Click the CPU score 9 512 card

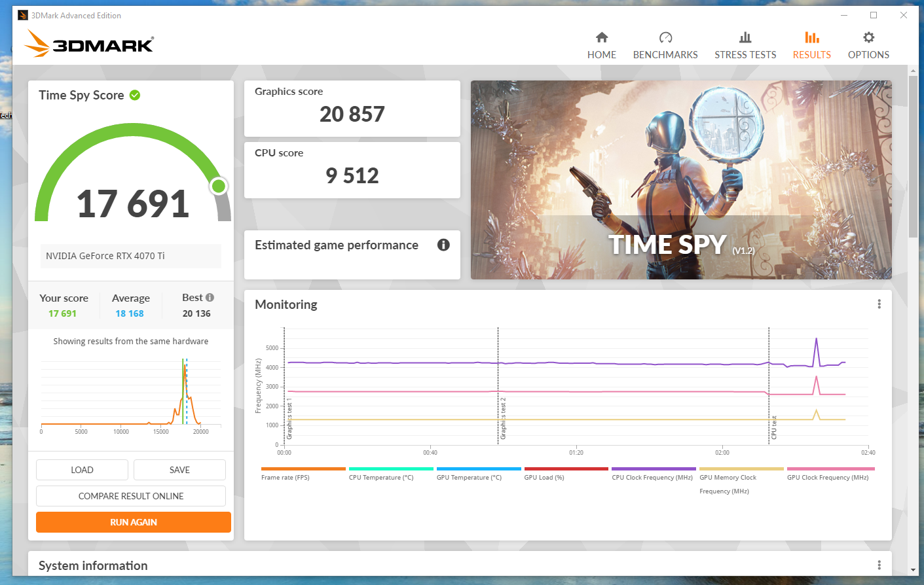tap(352, 170)
